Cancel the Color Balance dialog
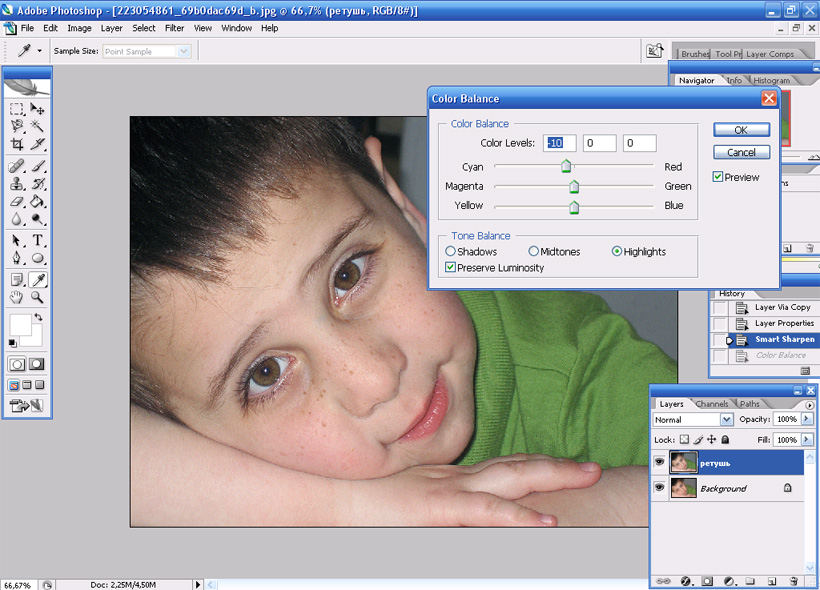The width and height of the screenshot is (820, 590). pyautogui.click(x=741, y=152)
